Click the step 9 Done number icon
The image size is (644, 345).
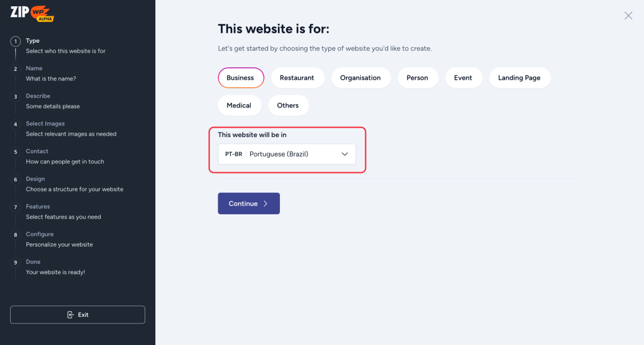(x=16, y=263)
